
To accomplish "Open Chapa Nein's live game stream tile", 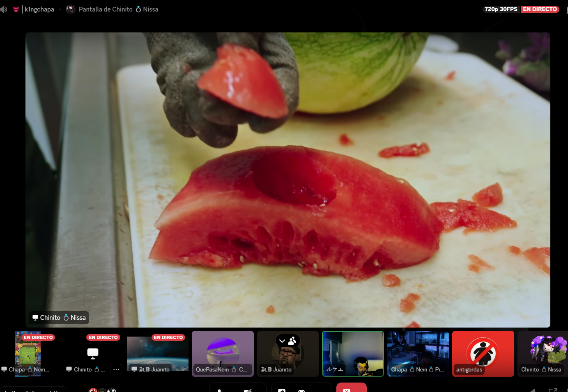I will tap(28, 354).
